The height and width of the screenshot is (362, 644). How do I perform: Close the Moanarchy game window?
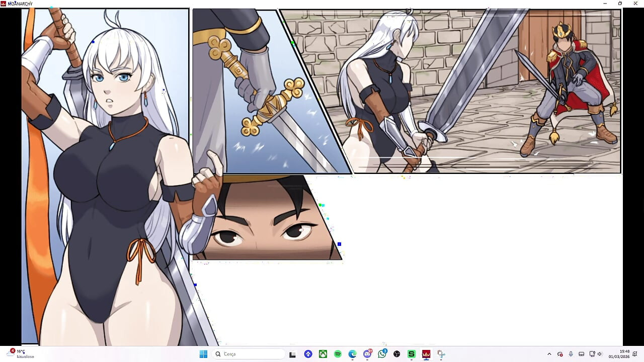click(634, 4)
